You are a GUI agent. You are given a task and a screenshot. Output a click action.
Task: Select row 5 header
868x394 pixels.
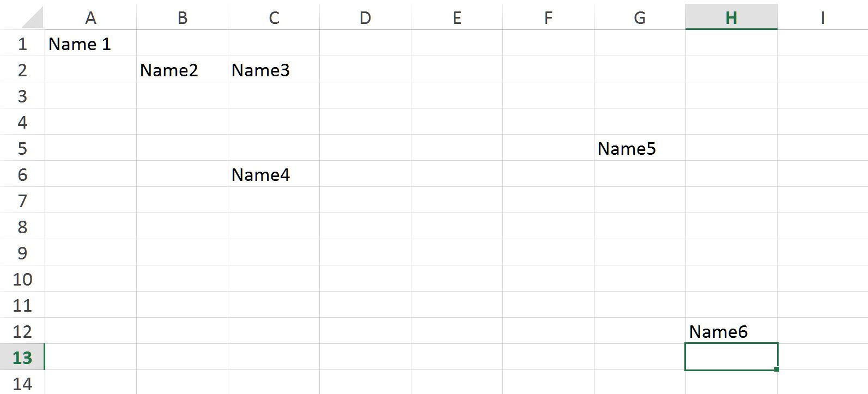coord(22,148)
